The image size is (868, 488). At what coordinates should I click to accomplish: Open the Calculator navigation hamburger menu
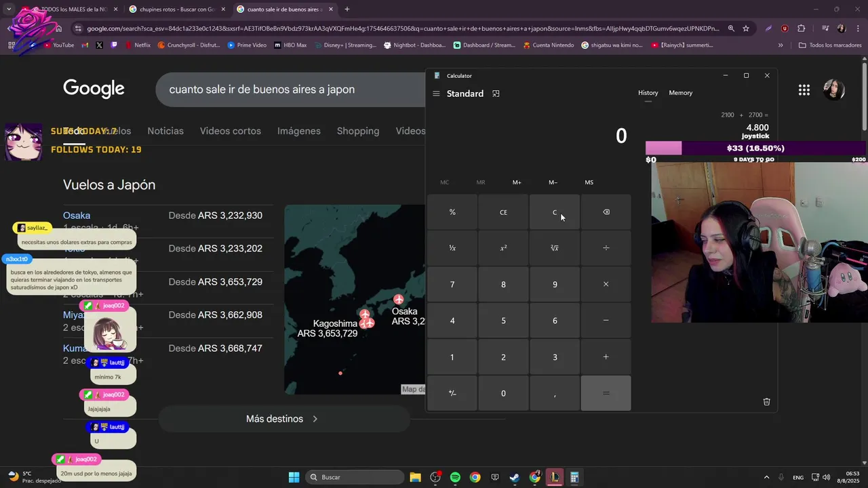[436, 94]
